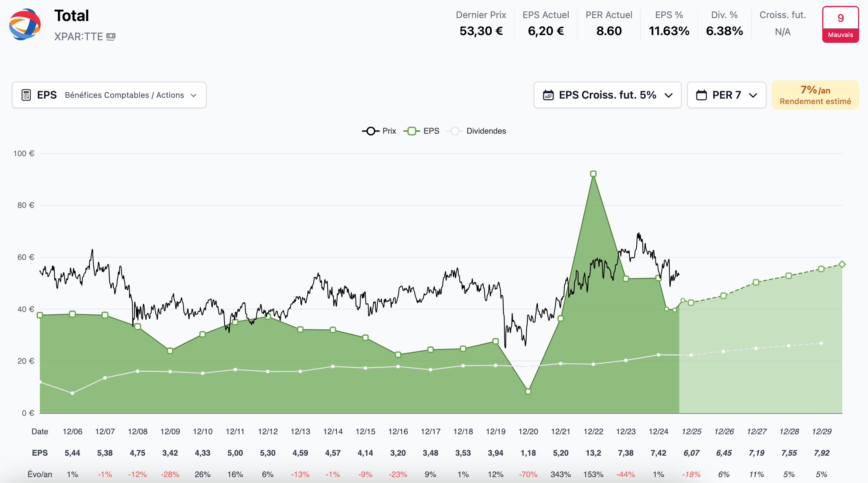Toggle the EPS series label in legend
The image size is (868, 483).
pos(431,131)
